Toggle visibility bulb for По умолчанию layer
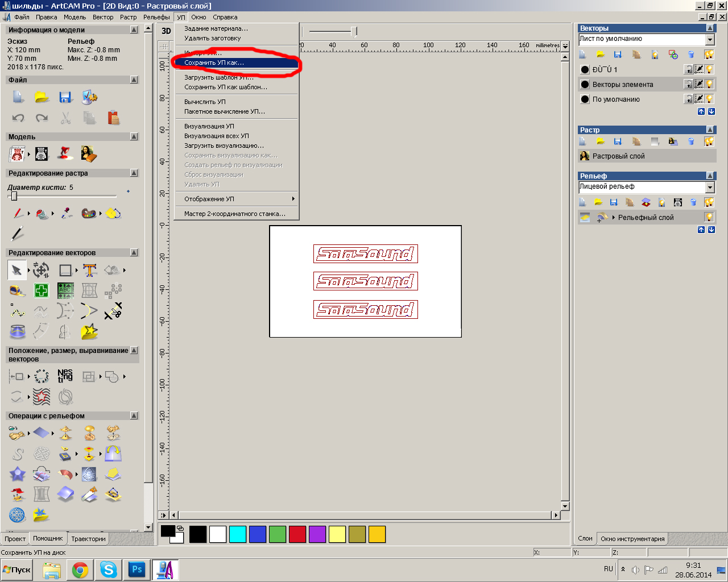 coord(709,99)
